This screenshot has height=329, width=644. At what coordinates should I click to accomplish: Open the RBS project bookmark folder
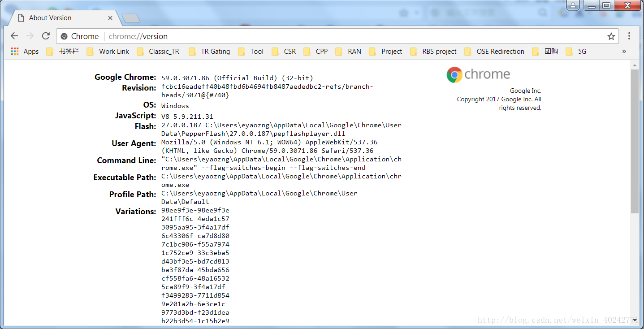click(x=433, y=52)
